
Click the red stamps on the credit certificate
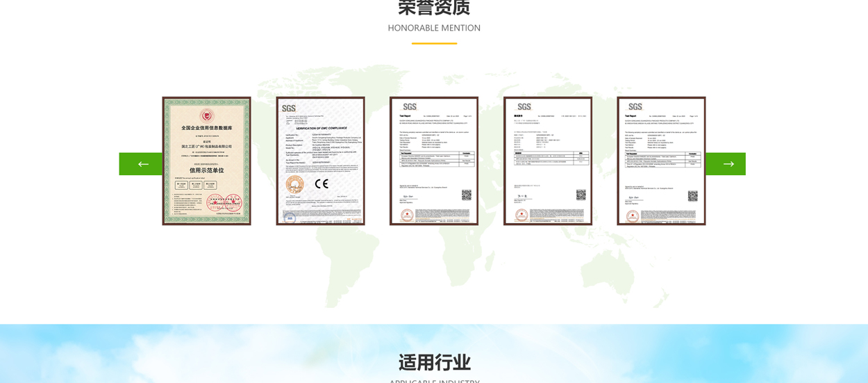tap(225, 202)
